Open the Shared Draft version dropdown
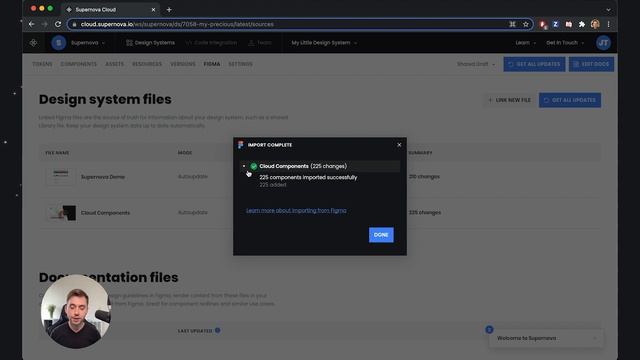This screenshot has height=360, width=640. [x=476, y=64]
